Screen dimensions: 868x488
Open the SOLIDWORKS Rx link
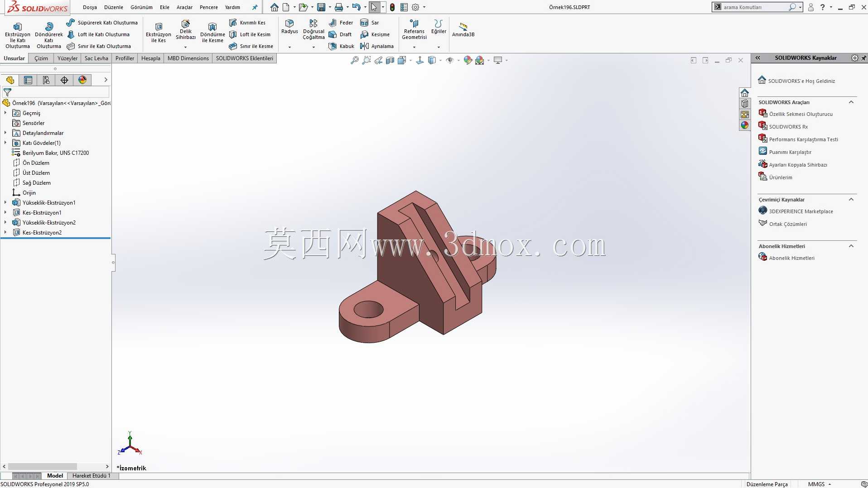tap(788, 127)
